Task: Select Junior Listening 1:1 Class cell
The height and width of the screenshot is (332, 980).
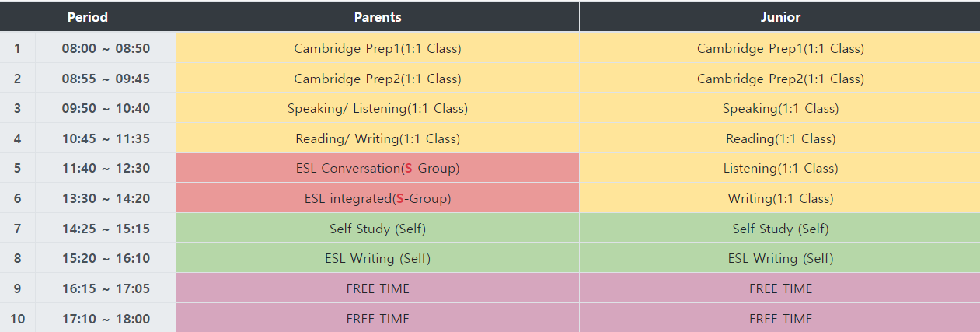Action: click(779, 168)
